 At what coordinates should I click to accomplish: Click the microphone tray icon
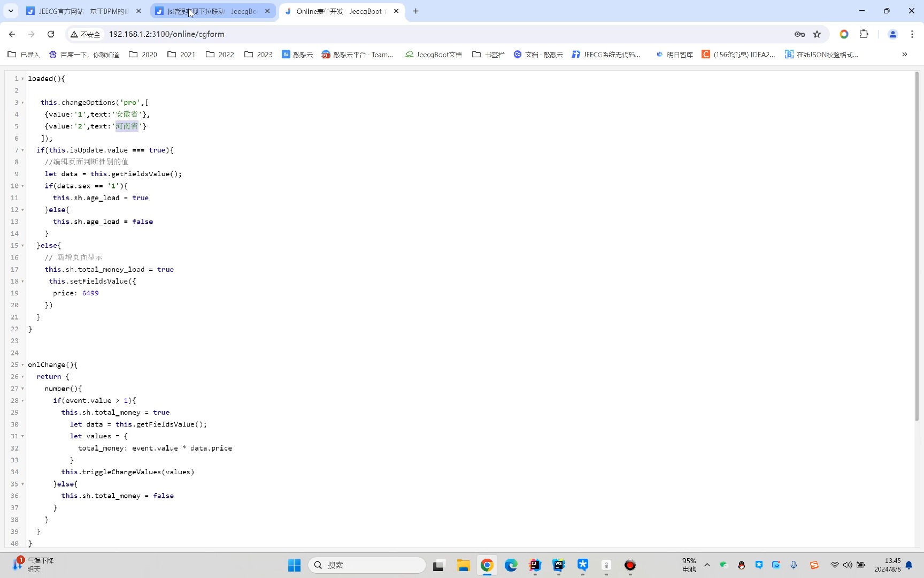point(794,565)
